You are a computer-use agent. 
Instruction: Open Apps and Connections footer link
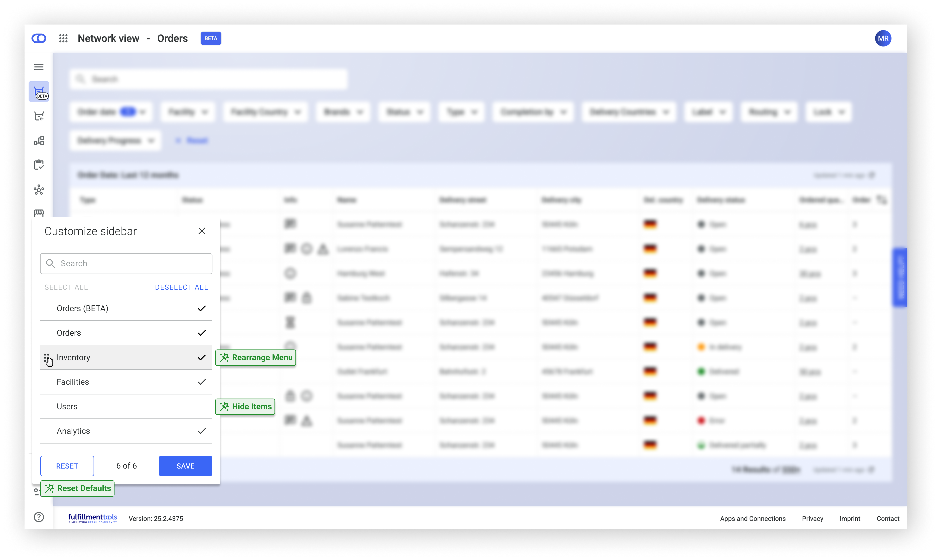coord(752,518)
